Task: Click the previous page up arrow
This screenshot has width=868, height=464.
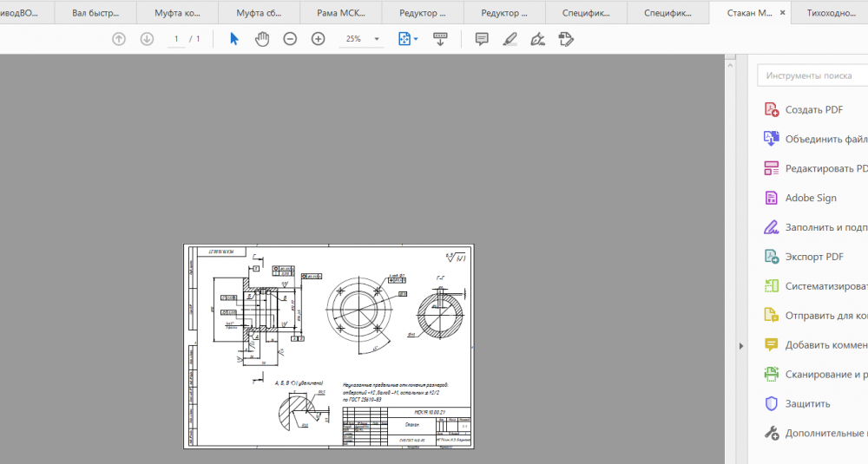Action: (x=119, y=39)
